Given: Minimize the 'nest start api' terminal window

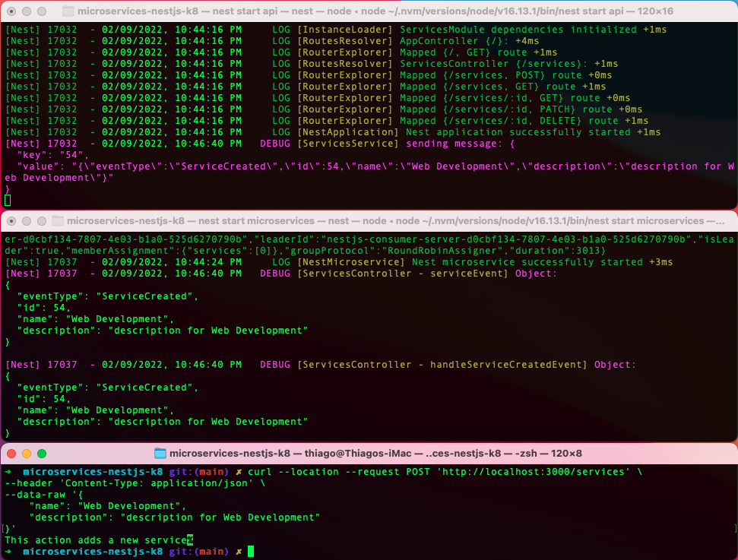Looking at the screenshot, I should 26,11.
